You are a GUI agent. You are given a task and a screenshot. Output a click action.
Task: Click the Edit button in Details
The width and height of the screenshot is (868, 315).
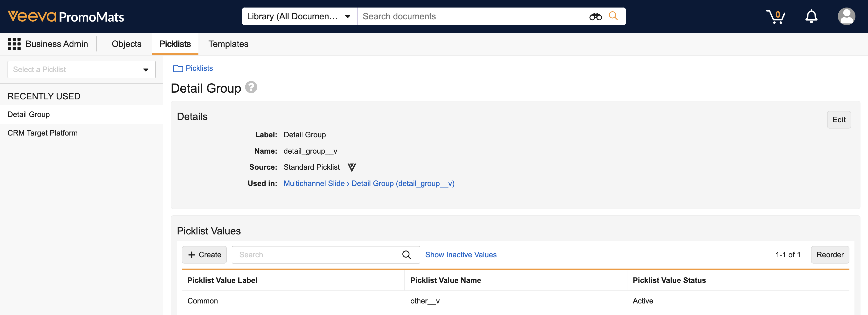pyautogui.click(x=838, y=119)
